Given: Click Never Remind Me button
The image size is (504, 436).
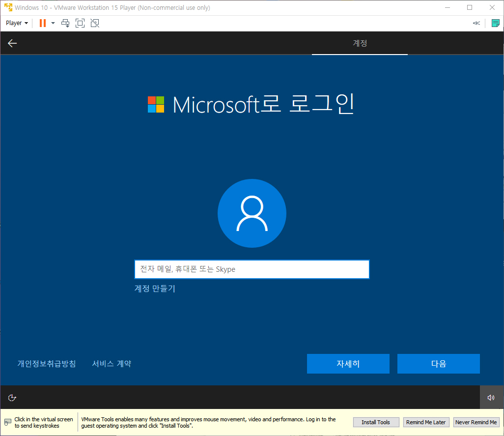Looking at the screenshot, I should tap(476, 422).
